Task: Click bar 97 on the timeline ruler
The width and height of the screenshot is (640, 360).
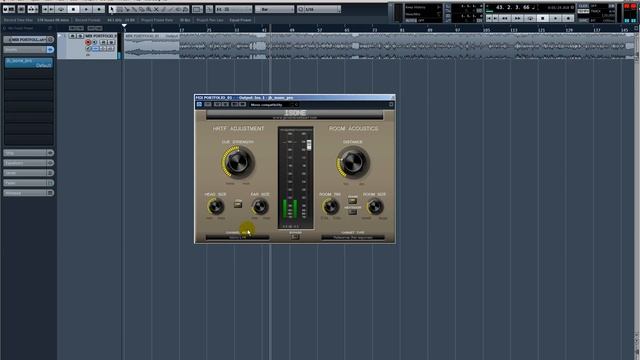Action: [x=458, y=30]
